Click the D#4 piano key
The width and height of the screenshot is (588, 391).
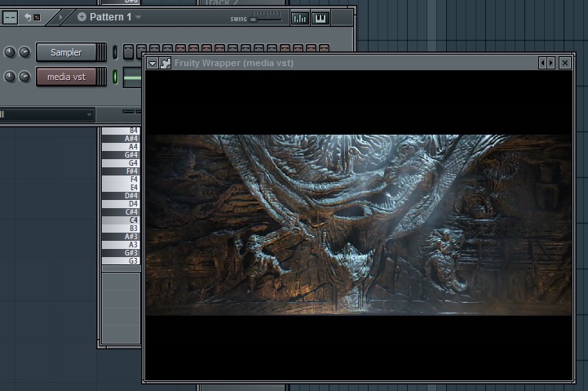[121, 196]
